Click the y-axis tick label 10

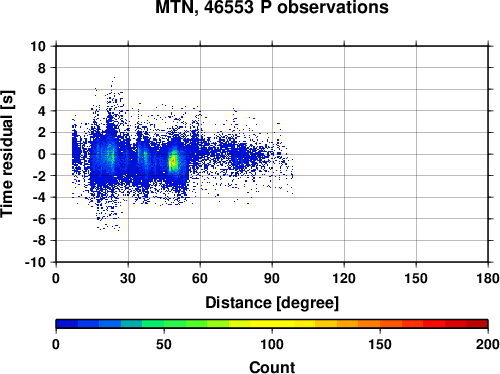click(38, 46)
